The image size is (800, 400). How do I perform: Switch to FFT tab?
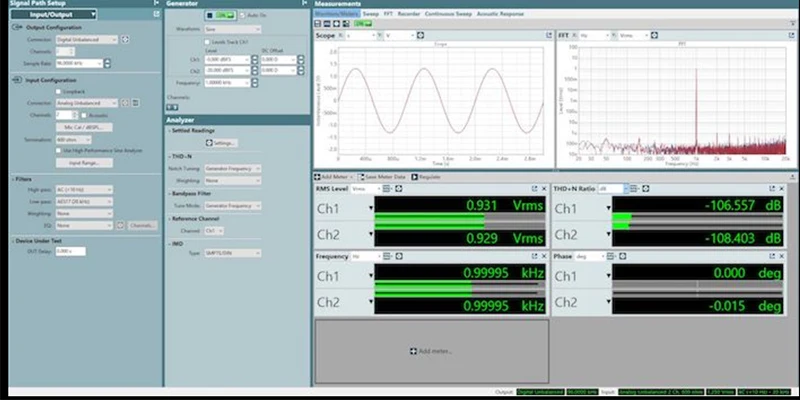coord(388,14)
